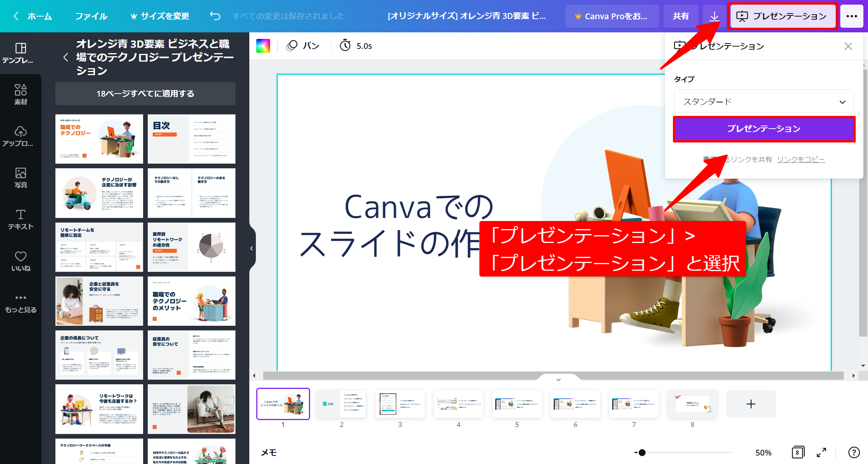Open the background color swatch
Viewport: 868px width, 464px height.
click(x=263, y=46)
